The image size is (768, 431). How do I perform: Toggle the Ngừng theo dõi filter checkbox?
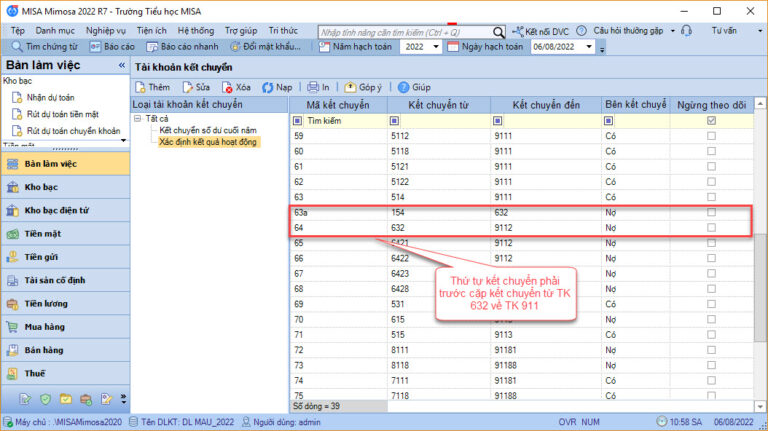coord(711,120)
